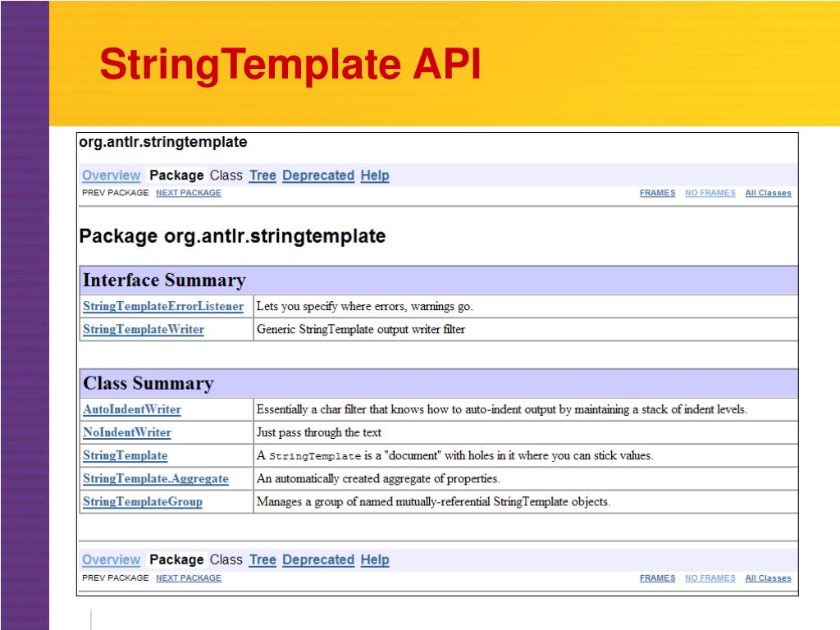Click the Interface Summary table header
Image resolution: width=840 pixels, height=630 pixels.
click(439, 281)
